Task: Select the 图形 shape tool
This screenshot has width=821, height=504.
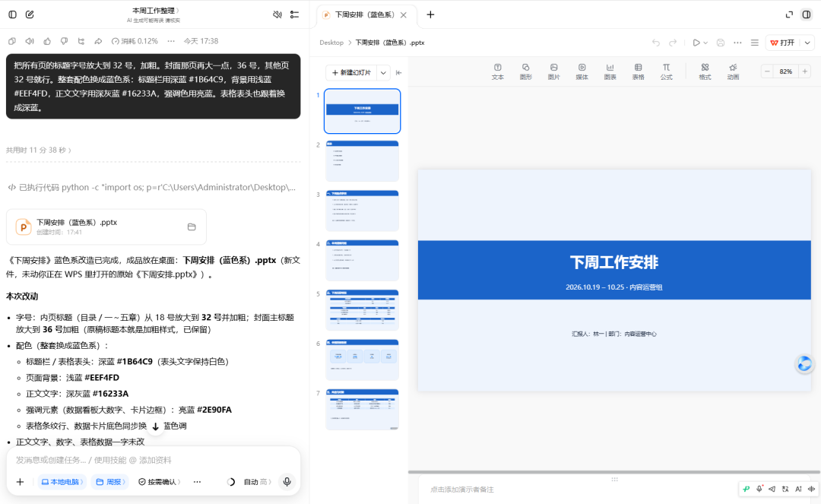Action: pos(526,71)
